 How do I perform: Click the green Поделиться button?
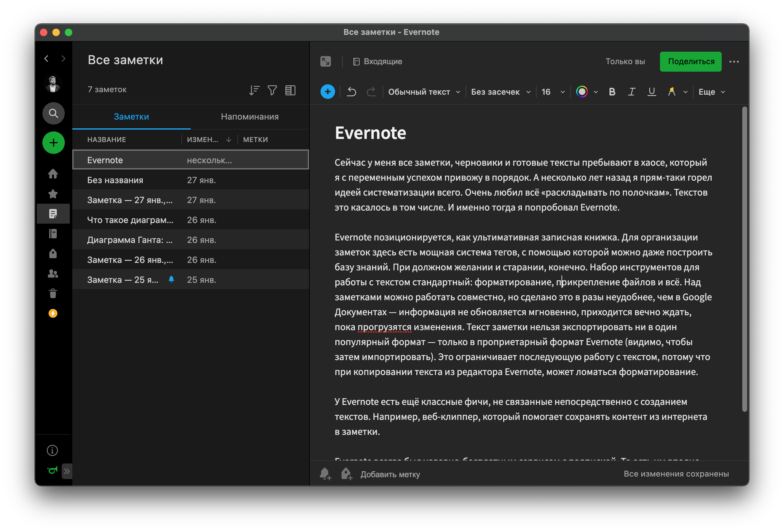pos(691,61)
